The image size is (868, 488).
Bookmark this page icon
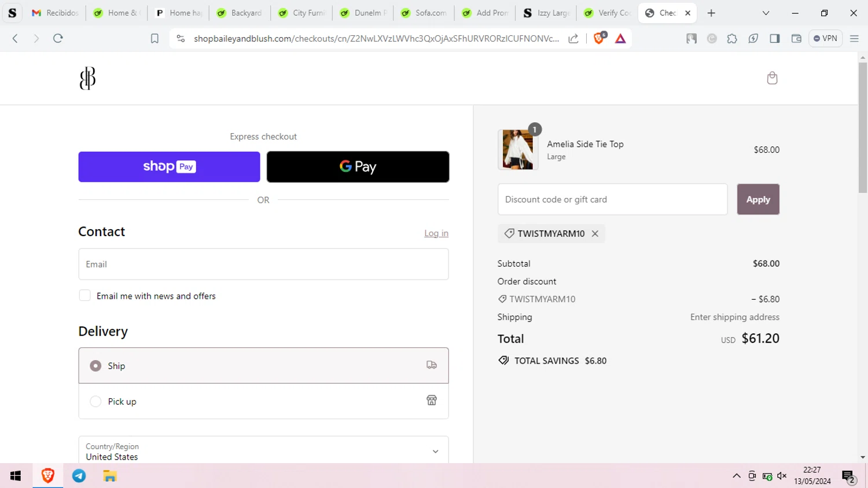pyautogui.click(x=155, y=38)
